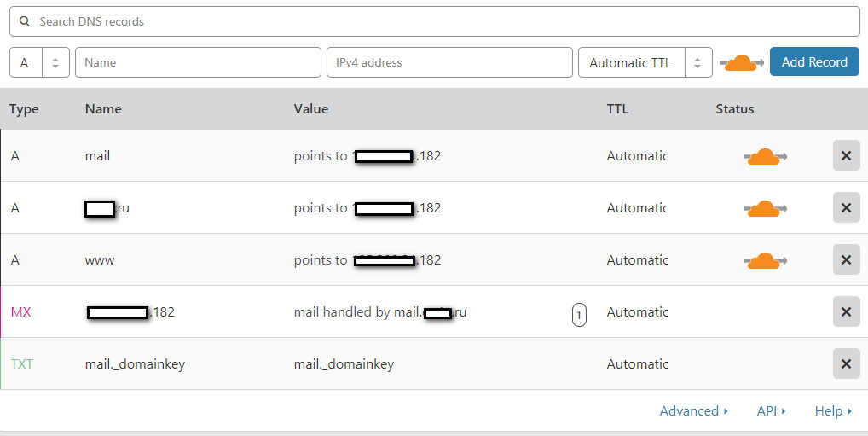Toggle proxy cloud for new record
Screen dimensions: 868x436
tap(741, 62)
